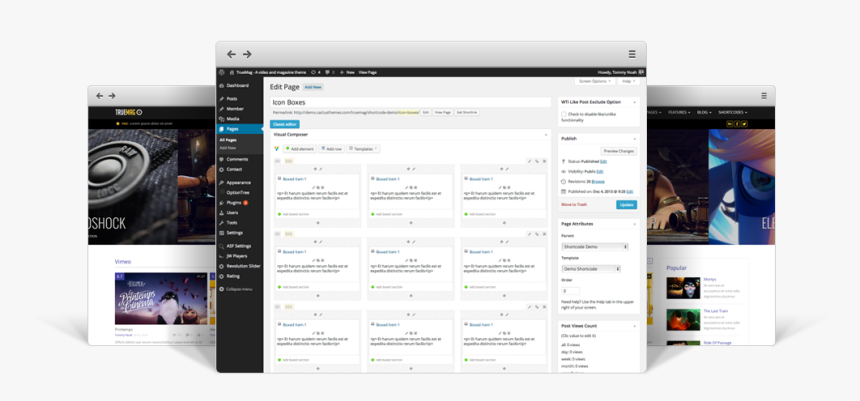Open the Appearance menu item
Viewport: 860px width, 401px height.
pyautogui.click(x=238, y=182)
